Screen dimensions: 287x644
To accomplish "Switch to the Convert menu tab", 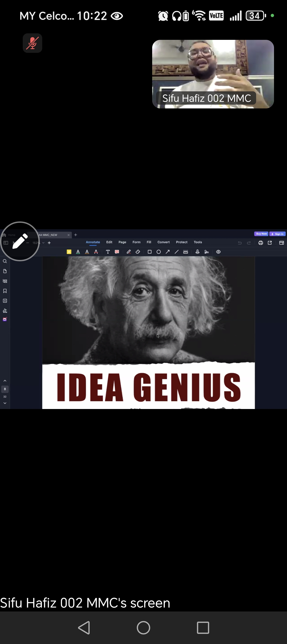I will [164, 242].
